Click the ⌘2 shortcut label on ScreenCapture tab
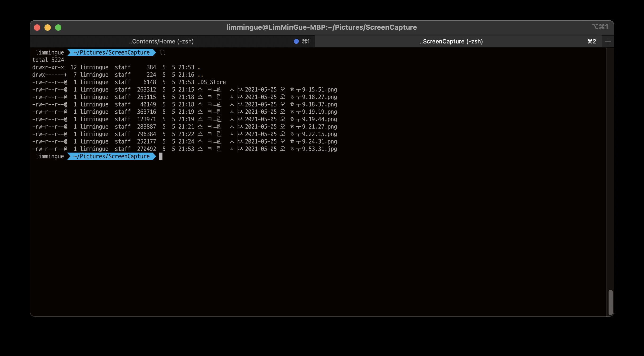644x356 pixels. coord(591,41)
